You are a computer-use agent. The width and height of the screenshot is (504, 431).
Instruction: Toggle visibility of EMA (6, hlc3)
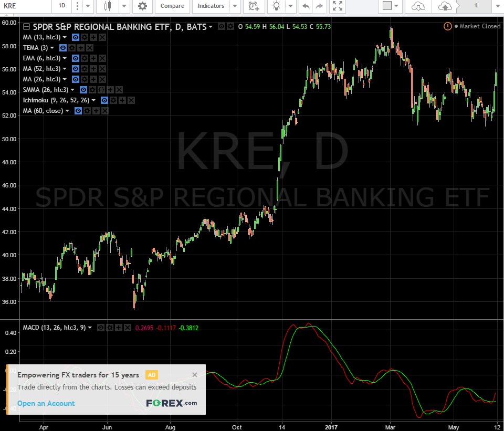[x=76, y=58]
